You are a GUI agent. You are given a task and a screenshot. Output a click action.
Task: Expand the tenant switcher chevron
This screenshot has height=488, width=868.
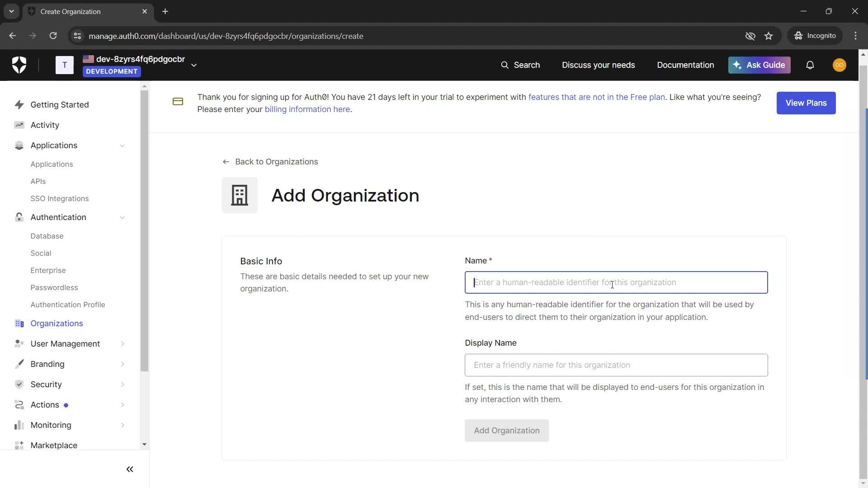[194, 65]
